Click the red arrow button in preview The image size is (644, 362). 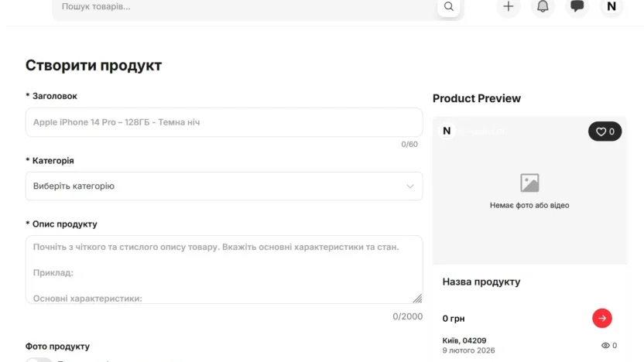pyautogui.click(x=601, y=318)
